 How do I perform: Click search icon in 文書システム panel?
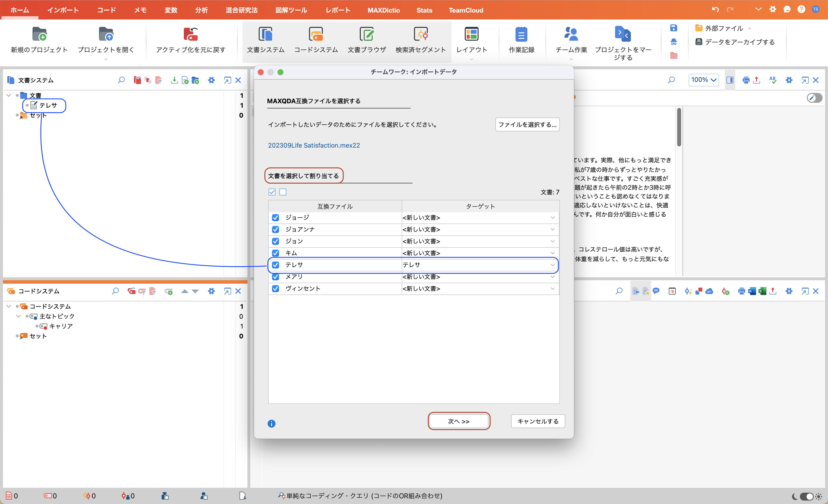point(121,80)
